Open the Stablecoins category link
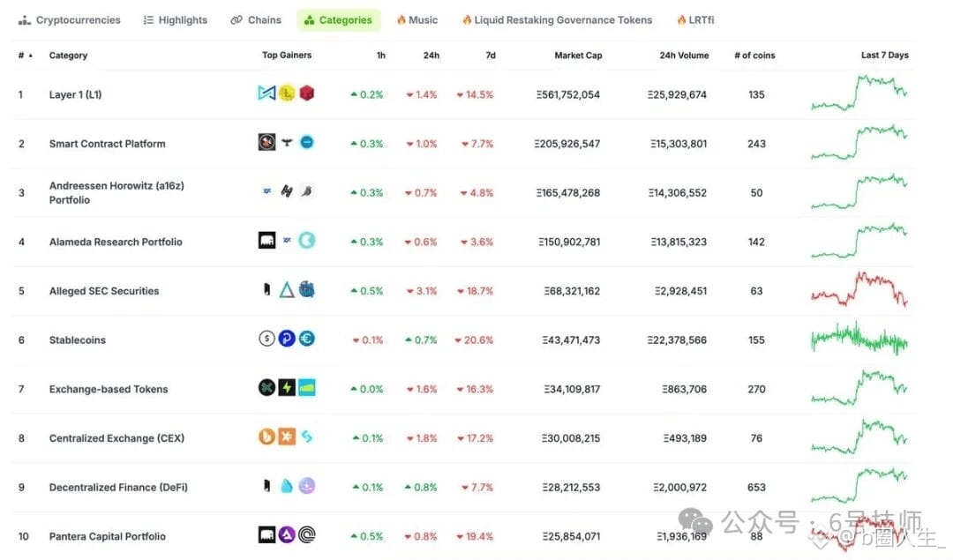Viewport: 953px width, 560px height. (78, 340)
